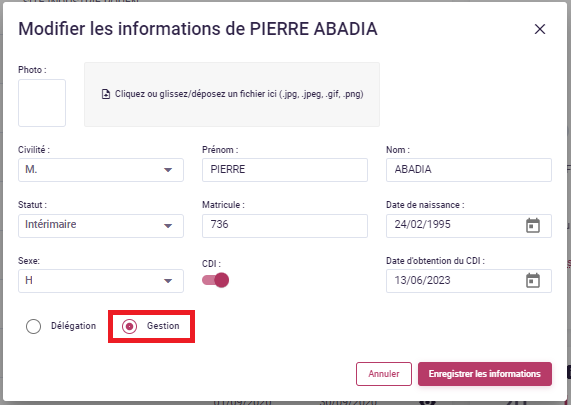The height and width of the screenshot is (405, 571).
Task: Click the Prénom field containing PIERRE
Action: pyautogui.click(x=285, y=170)
